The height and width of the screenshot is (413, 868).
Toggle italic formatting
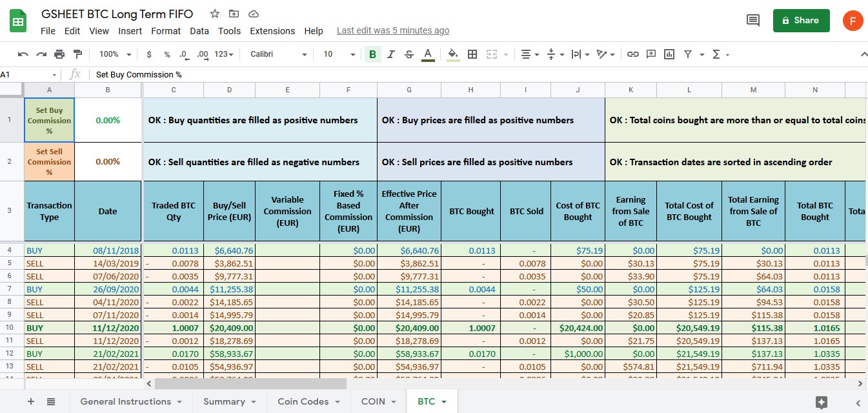coord(390,54)
